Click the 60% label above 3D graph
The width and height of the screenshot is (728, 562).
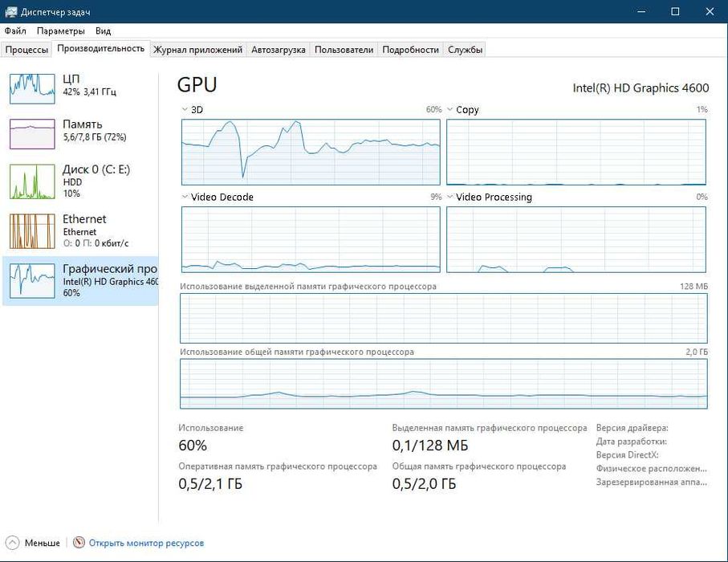coord(433,110)
